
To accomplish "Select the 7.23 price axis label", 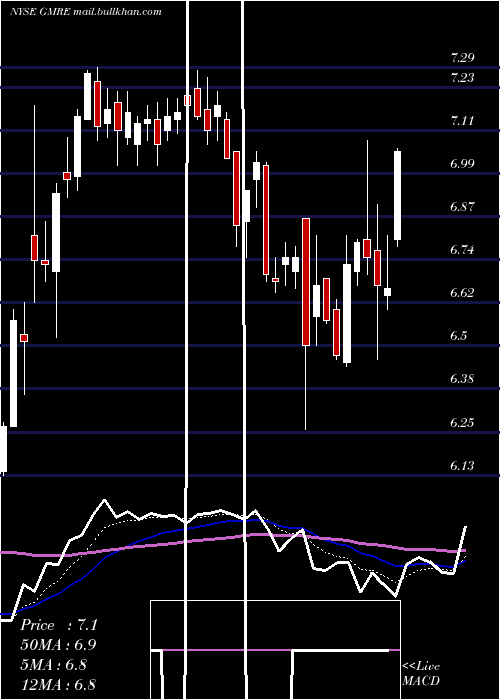I will (x=462, y=78).
